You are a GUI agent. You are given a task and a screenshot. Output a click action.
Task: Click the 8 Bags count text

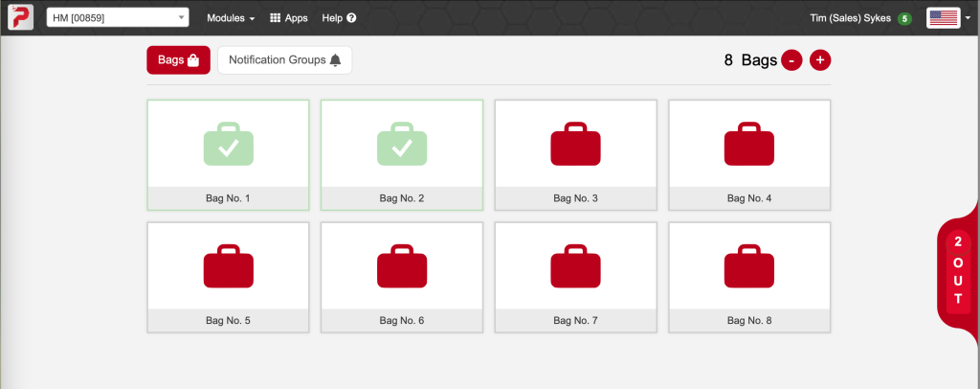click(750, 60)
